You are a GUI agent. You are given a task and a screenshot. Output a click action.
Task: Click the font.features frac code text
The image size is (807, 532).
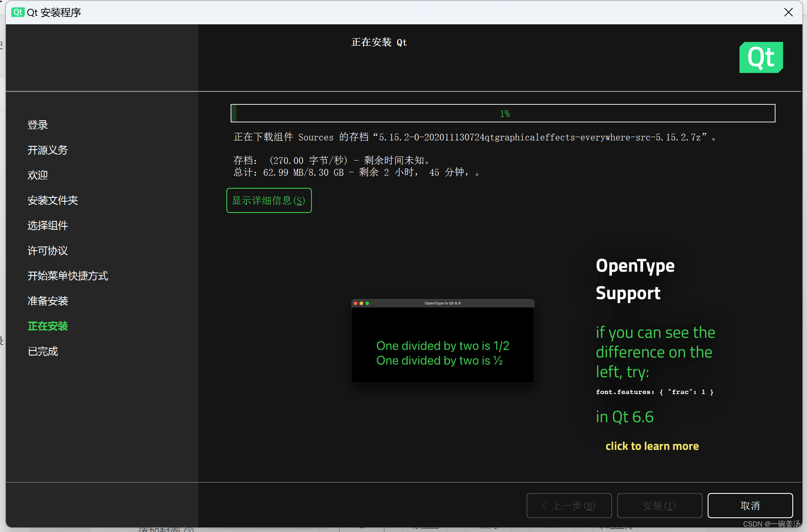tap(655, 392)
